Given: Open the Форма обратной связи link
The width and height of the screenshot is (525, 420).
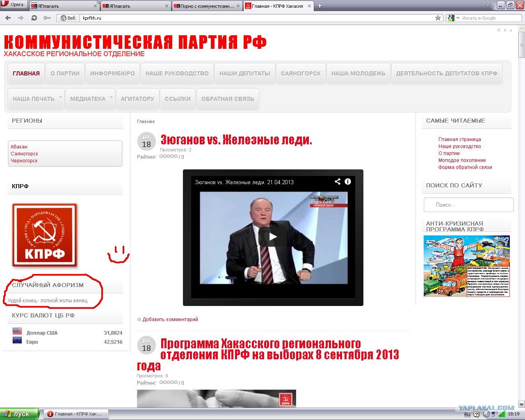Looking at the screenshot, I should click(465, 167).
